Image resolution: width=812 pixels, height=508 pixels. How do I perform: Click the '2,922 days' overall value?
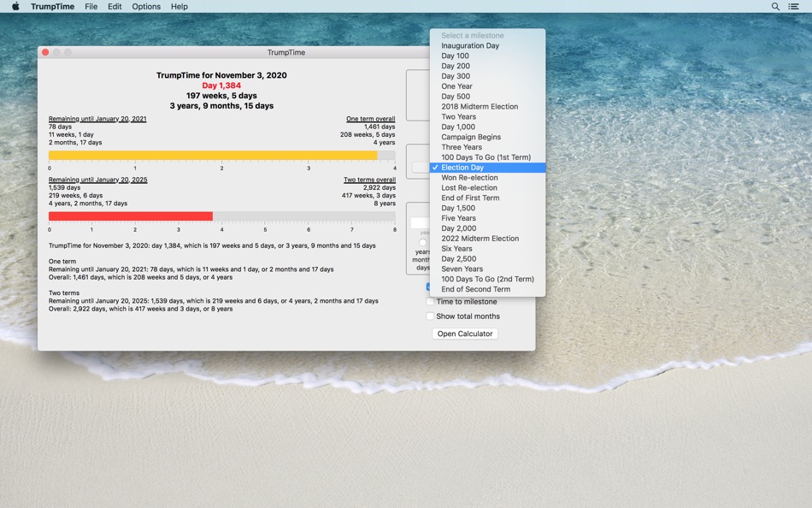[380, 187]
